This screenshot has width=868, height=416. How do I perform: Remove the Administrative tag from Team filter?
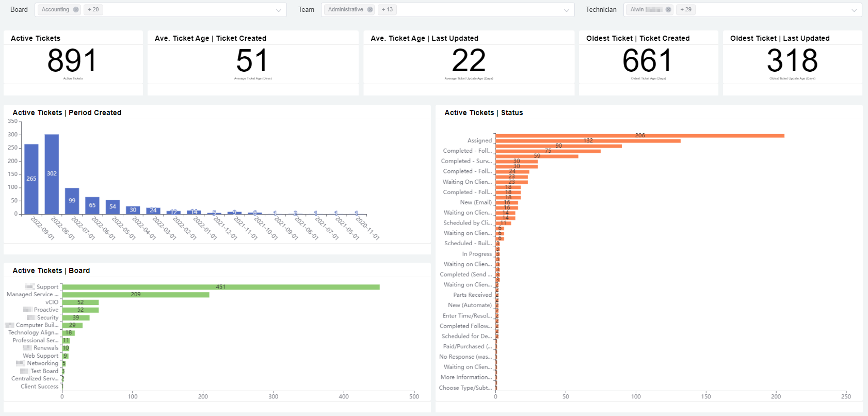click(370, 10)
